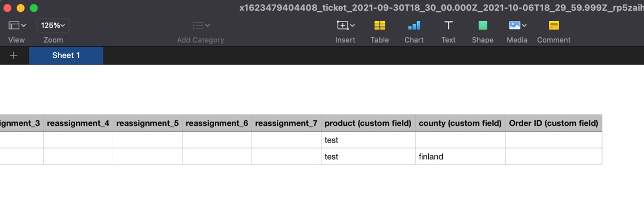This screenshot has width=644, height=199.
Task: Open the View sidebar options
Action: [x=17, y=25]
